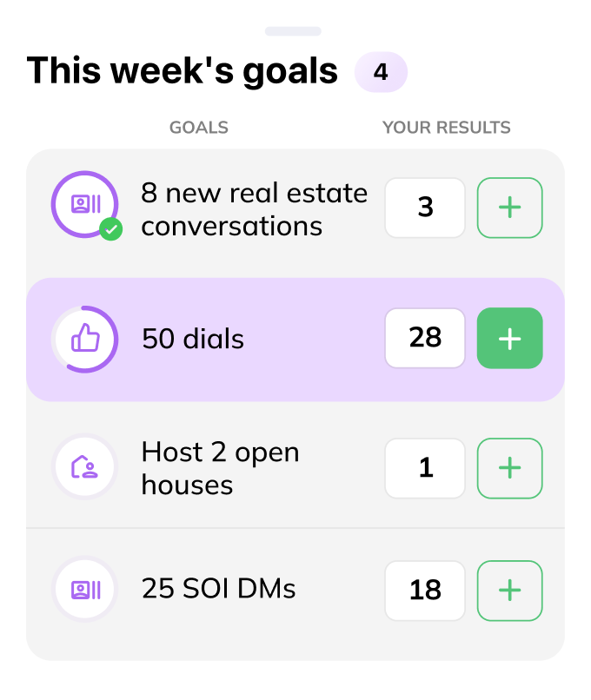Select the "50 dials" goal row
Viewport: 591px width, 700px height.
[193, 339]
